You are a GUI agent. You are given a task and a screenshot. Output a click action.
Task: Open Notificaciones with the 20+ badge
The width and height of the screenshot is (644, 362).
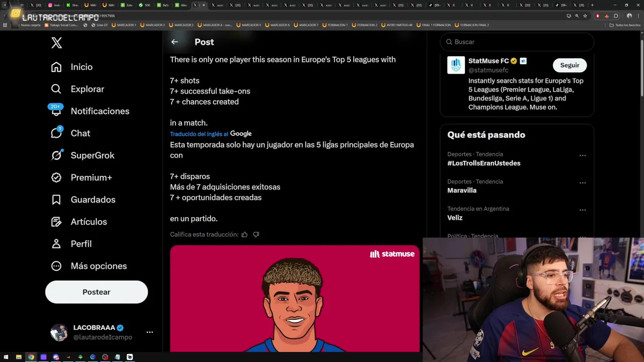[90, 111]
